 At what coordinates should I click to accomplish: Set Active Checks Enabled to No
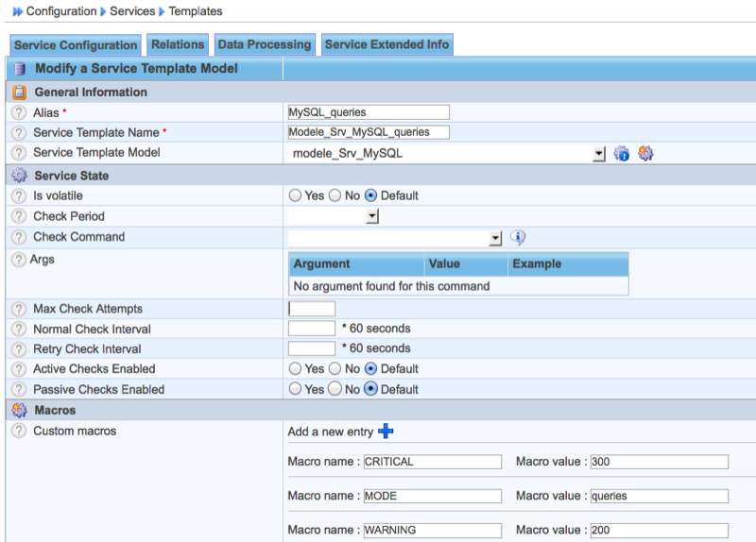pos(335,369)
